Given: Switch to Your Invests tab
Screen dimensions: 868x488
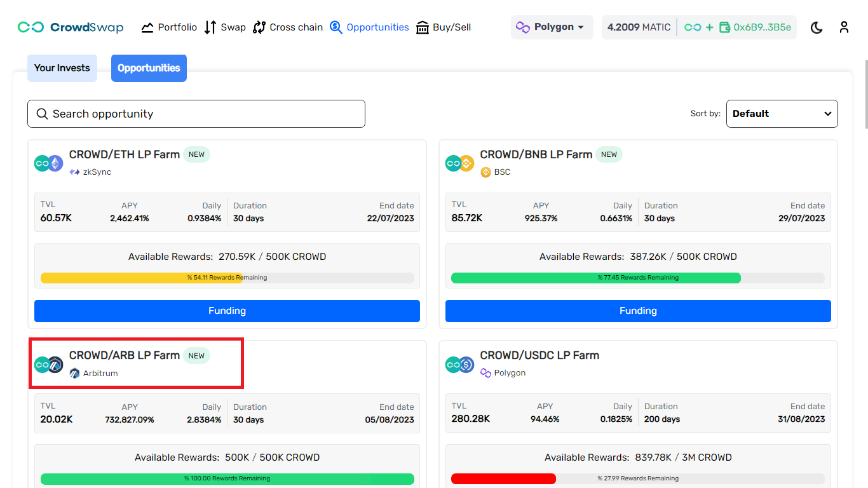Looking at the screenshot, I should [62, 68].
